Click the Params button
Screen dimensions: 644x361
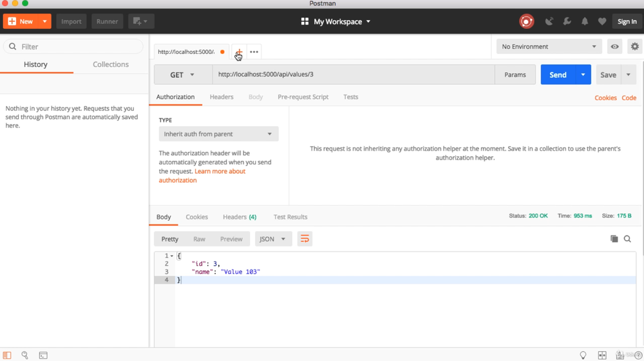(x=515, y=75)
